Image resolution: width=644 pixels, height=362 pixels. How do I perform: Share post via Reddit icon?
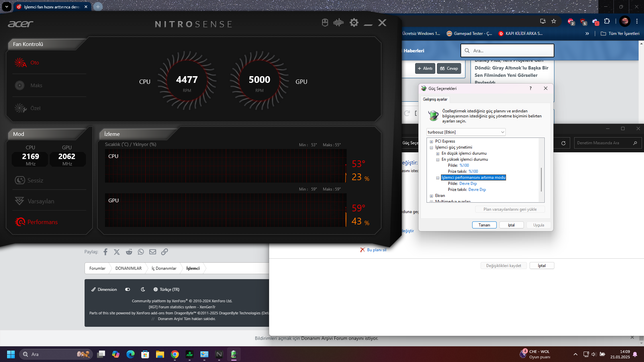(x=129, y=252)
